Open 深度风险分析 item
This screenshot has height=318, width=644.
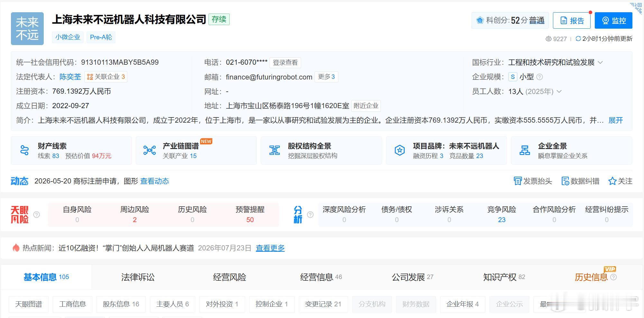[x=344, y=215]
